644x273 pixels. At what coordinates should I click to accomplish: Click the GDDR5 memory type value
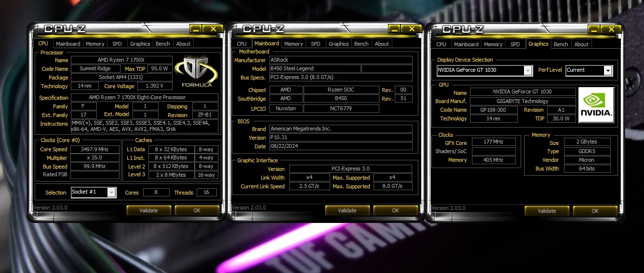(587, 151)
